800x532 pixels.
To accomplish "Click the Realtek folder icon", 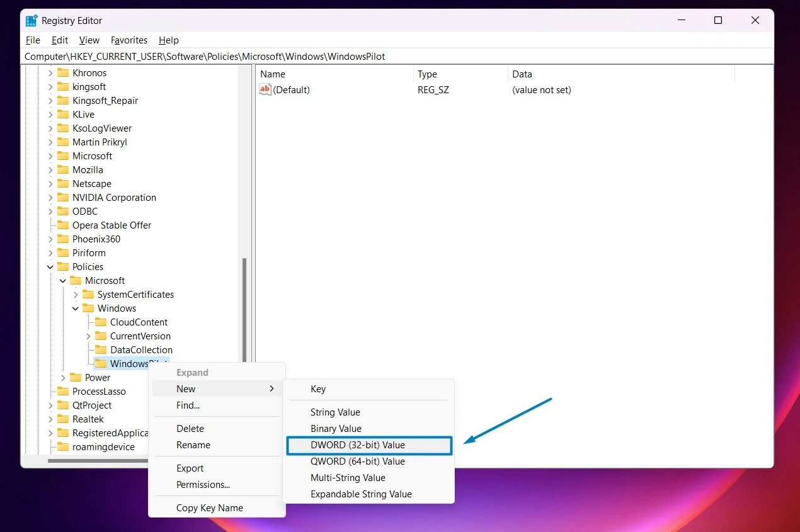I will (x=63, y=419).
